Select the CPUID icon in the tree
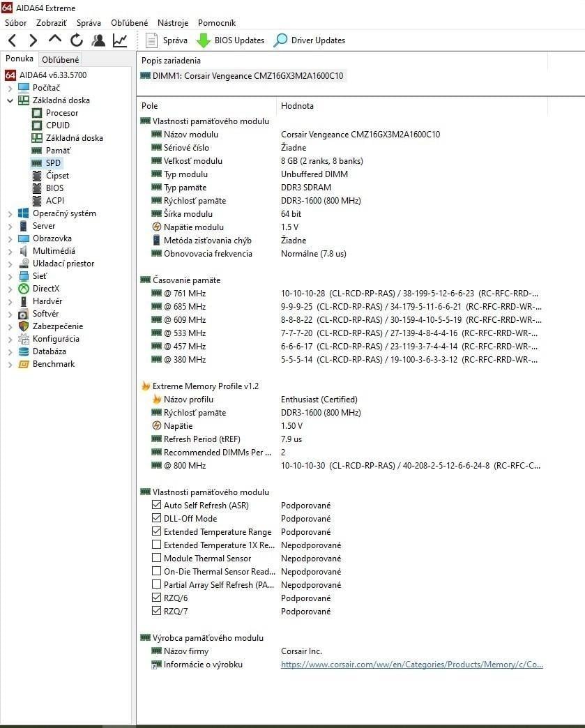This screenshot has width=585, height=728. click(x=37, y=126)
